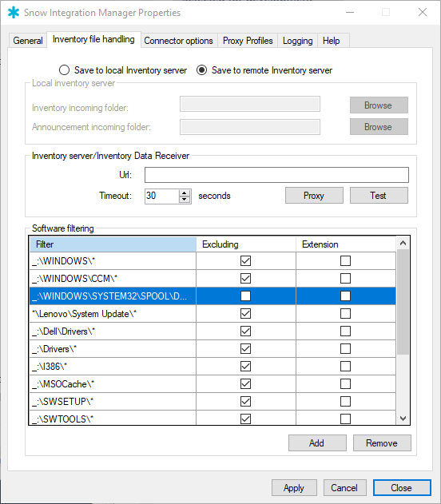
Task: Toggle Excluding for _:\WINDOWS\CCM\* filter
Action: 245,278
